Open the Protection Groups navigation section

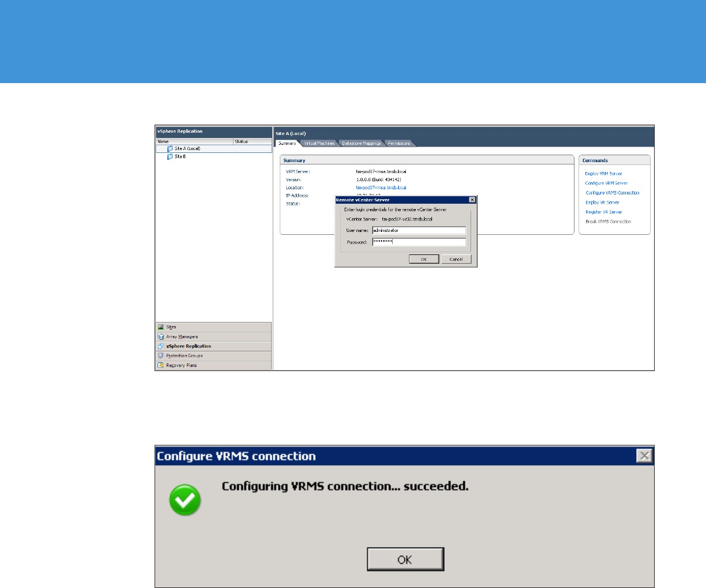pyautogui.click(x=213, y=355)
